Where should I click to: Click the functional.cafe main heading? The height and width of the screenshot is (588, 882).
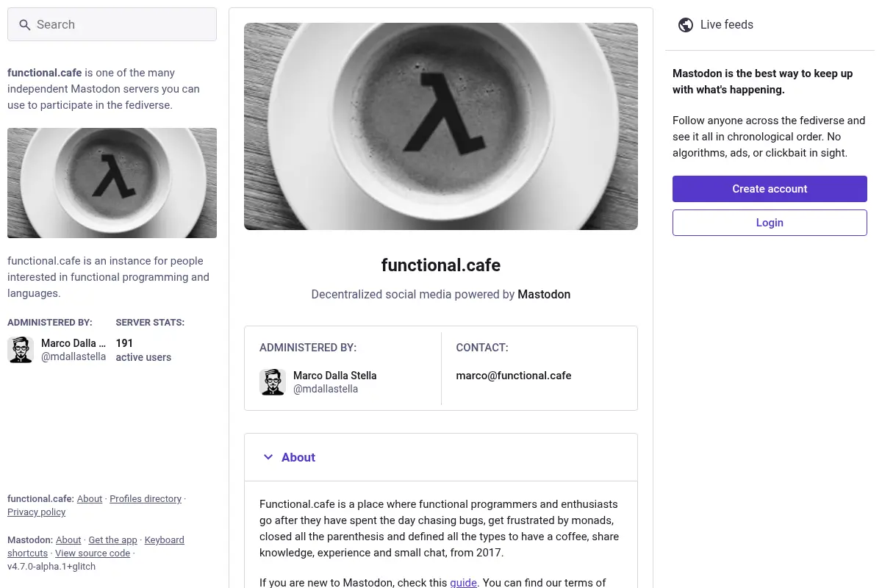point(441,265)
